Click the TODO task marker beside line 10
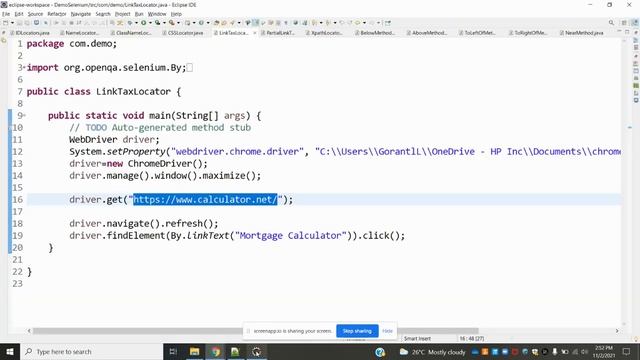Image resolution: width=640 pixels, height=360 pixels. pos(11,128)
